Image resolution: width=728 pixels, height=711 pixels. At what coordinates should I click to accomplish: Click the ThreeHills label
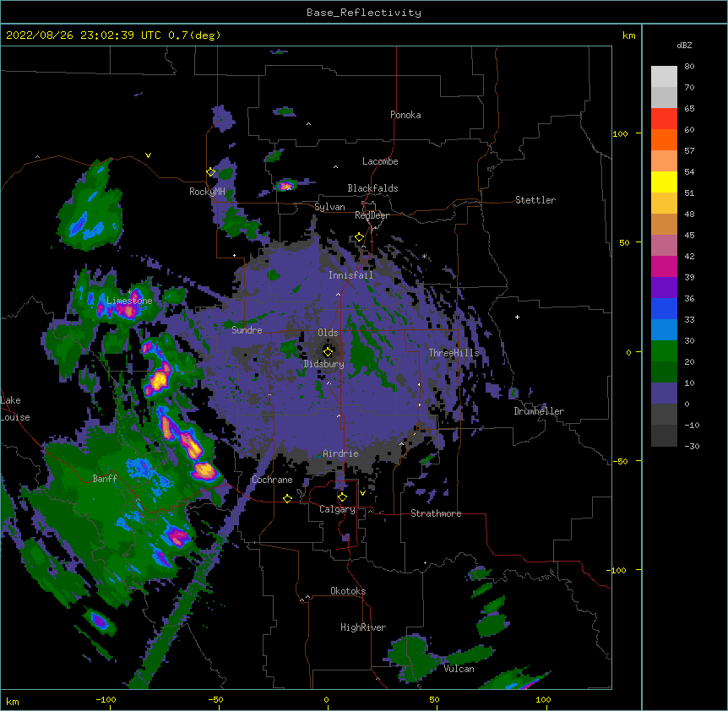tap(454, 353)
